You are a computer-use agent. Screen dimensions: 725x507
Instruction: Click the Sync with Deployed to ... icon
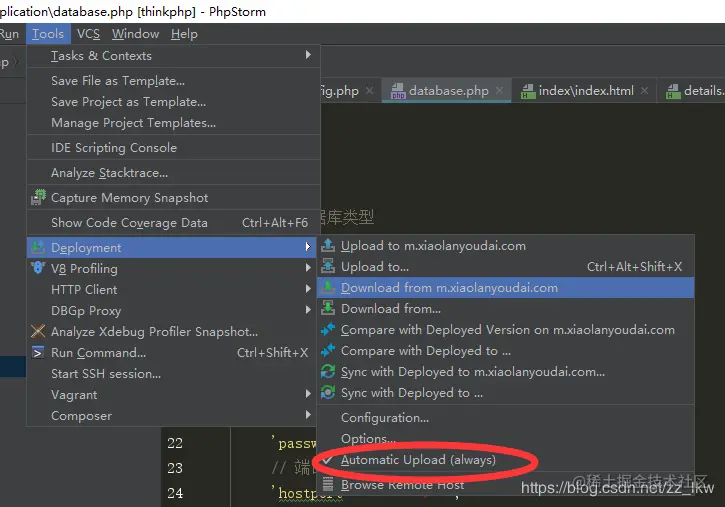coord(328,392)
